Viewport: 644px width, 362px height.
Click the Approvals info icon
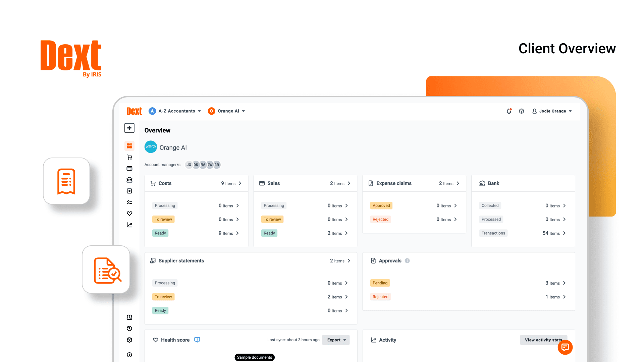(x=407, y=261)
